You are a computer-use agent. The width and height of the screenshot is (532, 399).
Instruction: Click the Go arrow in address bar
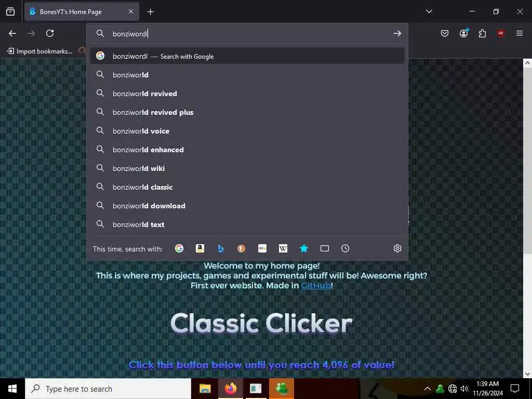tap(397, 33)
